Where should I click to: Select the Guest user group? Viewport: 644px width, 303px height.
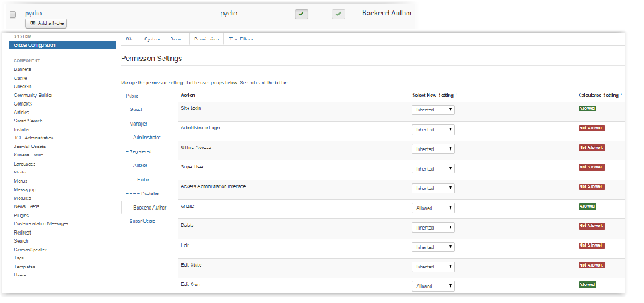tap(136, 110)
